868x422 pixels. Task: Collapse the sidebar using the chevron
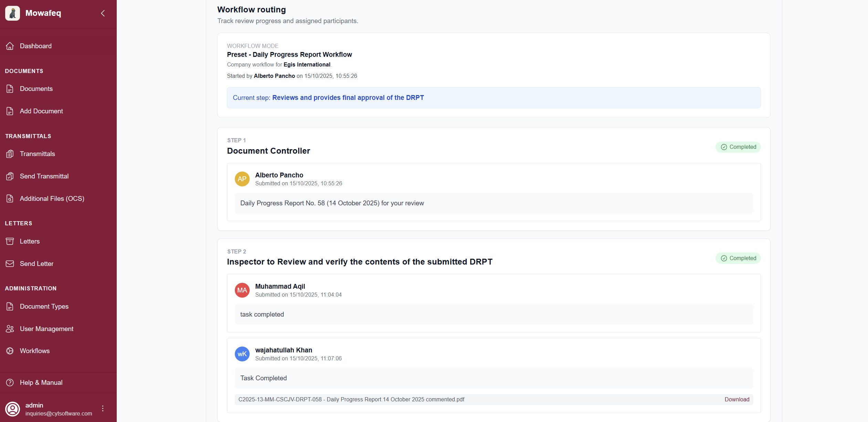click(x=103, y=13)
